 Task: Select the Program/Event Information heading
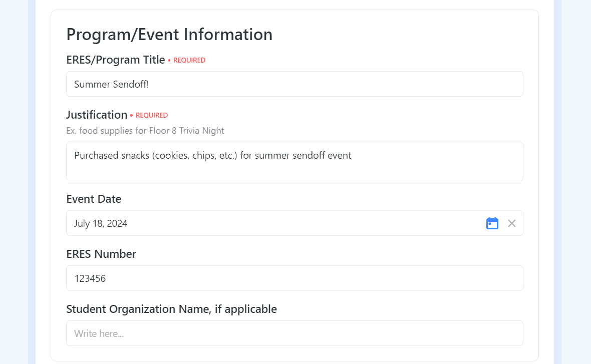click(x=169, y=35)
